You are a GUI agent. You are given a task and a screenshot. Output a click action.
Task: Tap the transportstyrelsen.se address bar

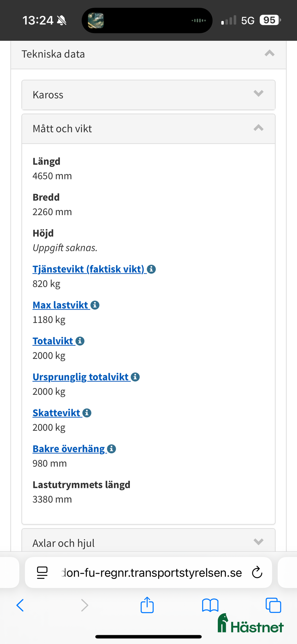pyautogui.click(x=151, y=572)
